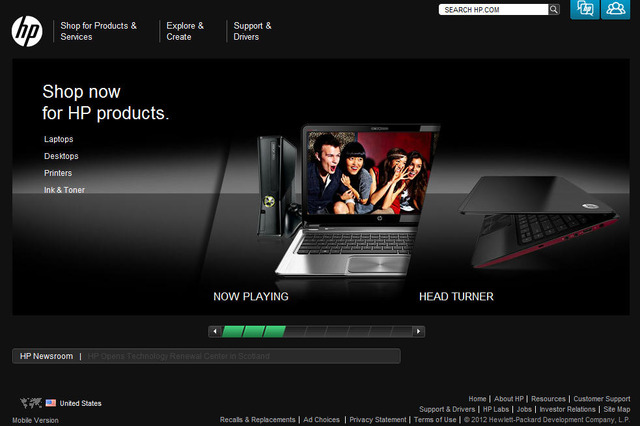
Task: Select the first green carousel segment
Action: [232, 331]
